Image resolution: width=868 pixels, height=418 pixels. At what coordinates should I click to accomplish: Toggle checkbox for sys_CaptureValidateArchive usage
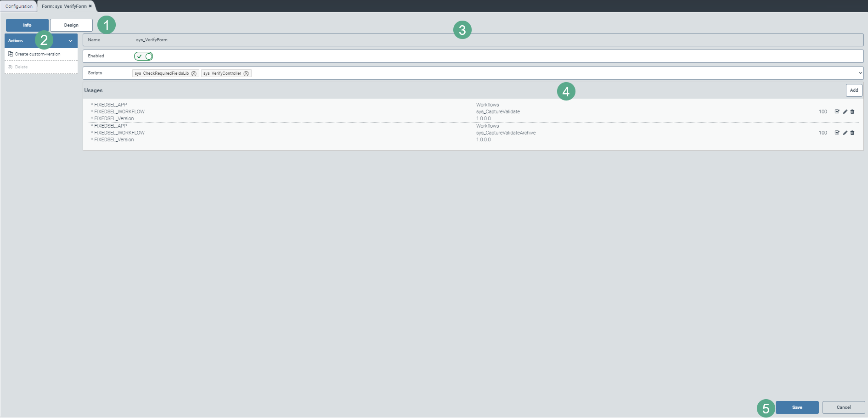(x=837, y=133)
